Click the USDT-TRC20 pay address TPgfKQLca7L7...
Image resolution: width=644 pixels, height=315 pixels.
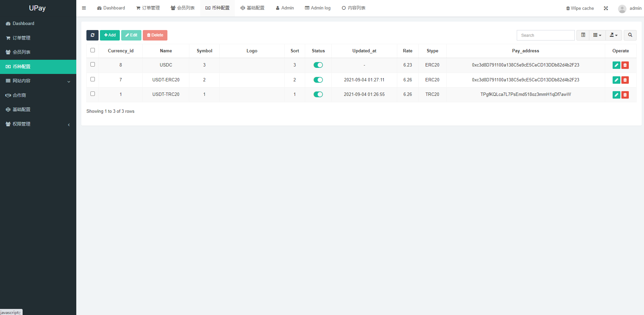coord(526,95)
